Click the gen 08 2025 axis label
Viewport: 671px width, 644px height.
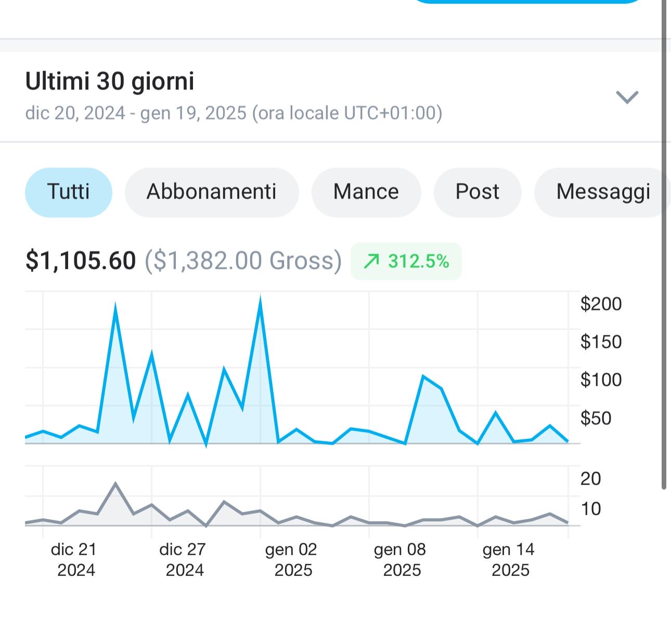400,559
